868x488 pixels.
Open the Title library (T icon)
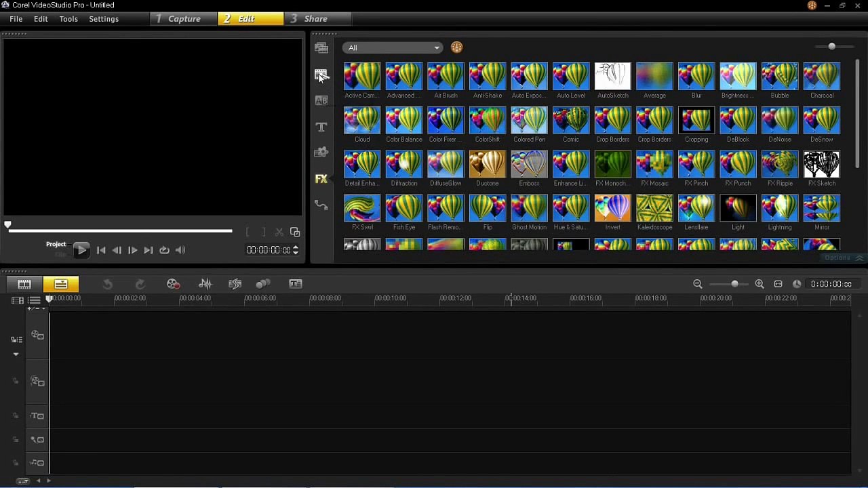coord(321,127)
